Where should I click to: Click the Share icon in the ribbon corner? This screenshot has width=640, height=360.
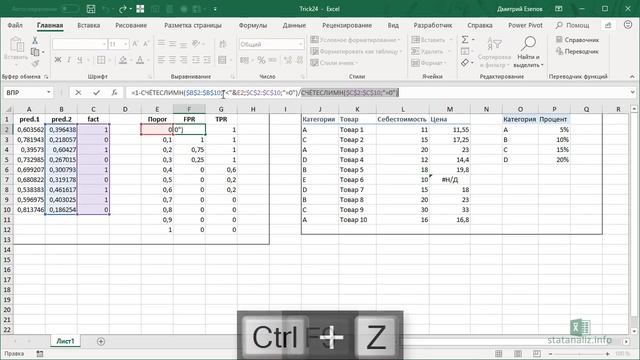coord(608,25)
